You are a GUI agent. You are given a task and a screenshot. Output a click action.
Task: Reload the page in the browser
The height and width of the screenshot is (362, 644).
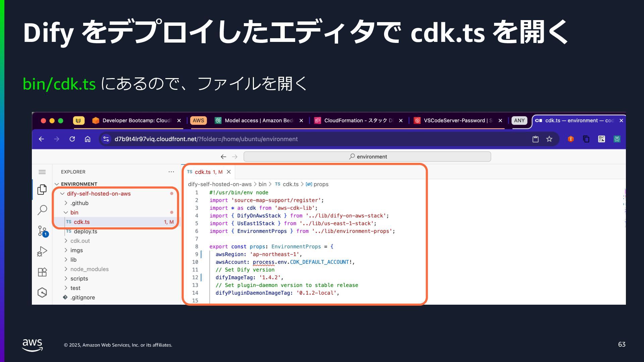[x=72, y=139]
